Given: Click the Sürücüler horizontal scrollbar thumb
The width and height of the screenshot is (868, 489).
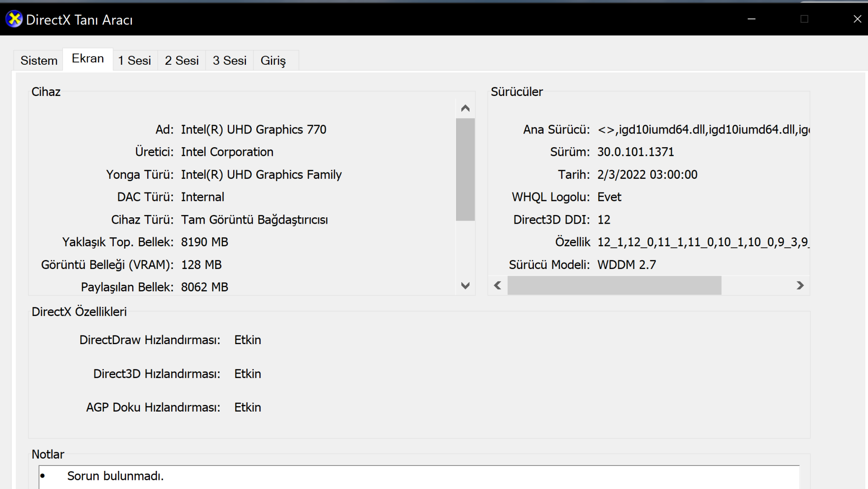Looking at the screenshot, I should coord(614,286).
